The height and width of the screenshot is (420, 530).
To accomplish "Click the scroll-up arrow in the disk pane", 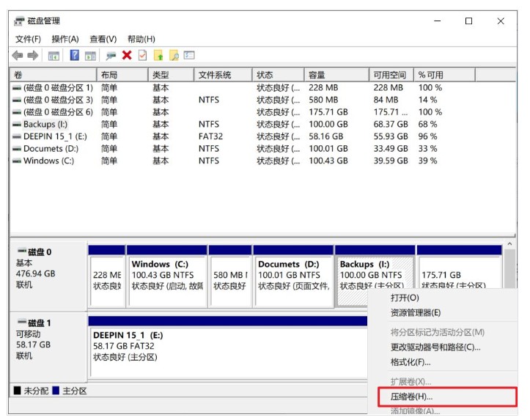I will coord(510,245).
